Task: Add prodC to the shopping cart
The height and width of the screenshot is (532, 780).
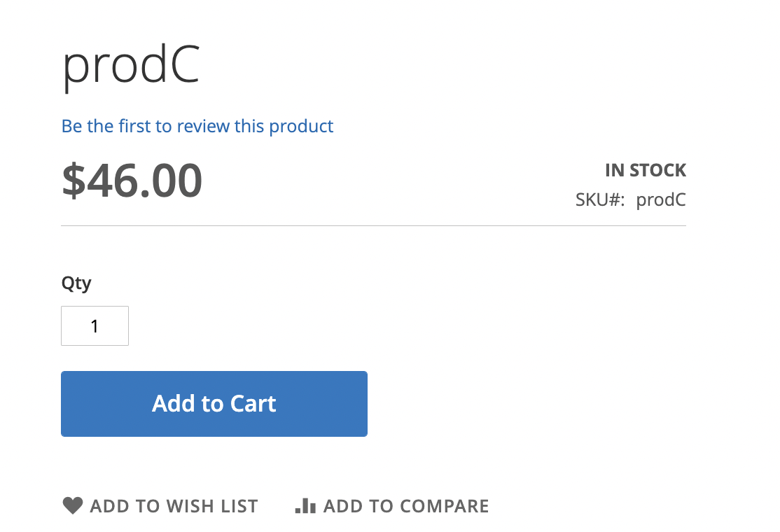Action: point(214,403)
